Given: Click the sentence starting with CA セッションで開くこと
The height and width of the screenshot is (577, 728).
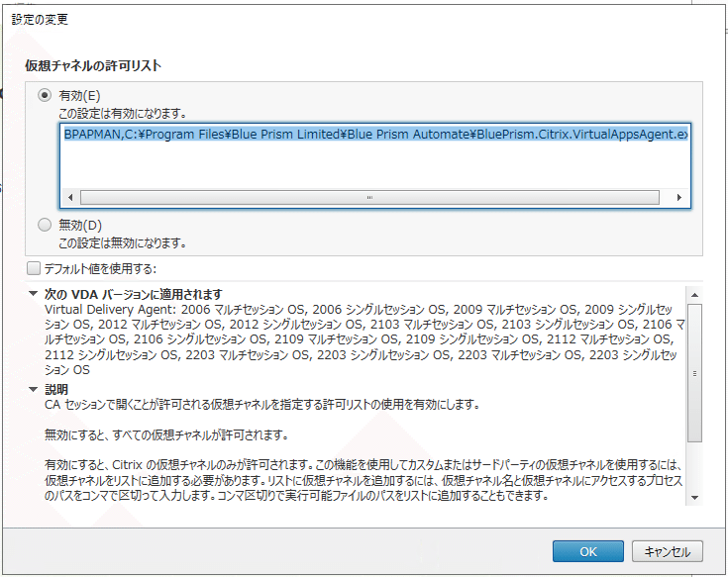Looking at the screenshot, I should (x=262, y=405).
